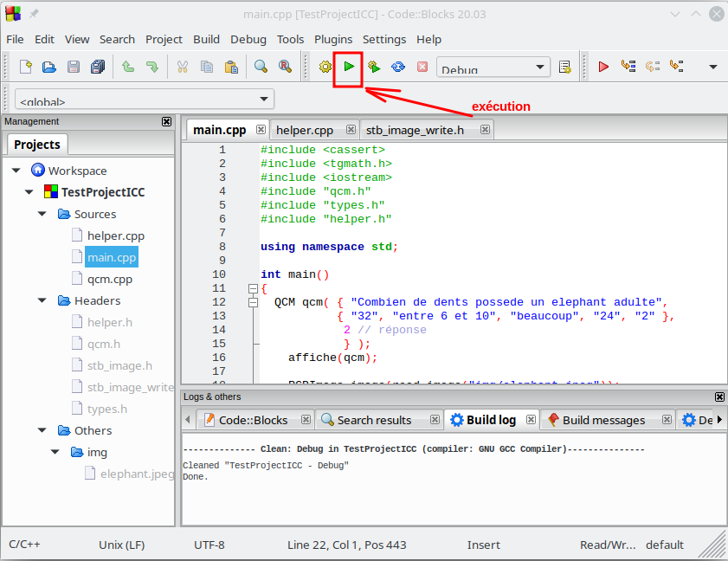
Task: Click the Paste clipboard icon
Action: pos(231,67)
